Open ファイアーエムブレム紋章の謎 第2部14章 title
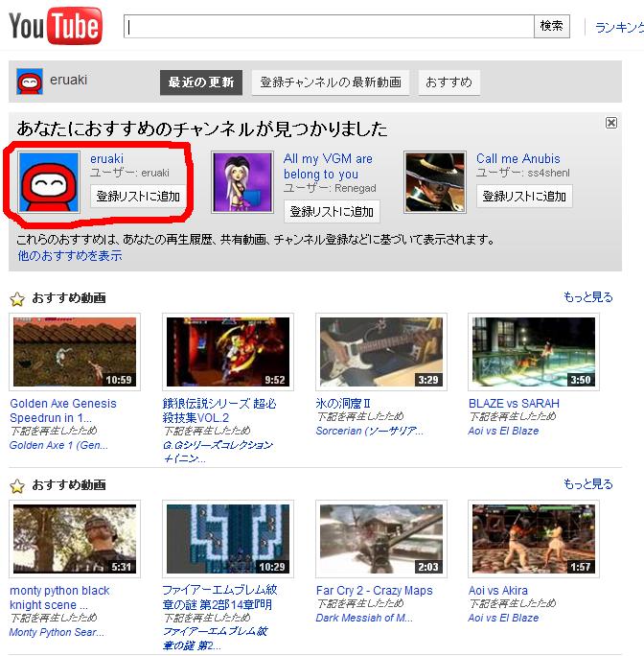 [x=220, y=597]
